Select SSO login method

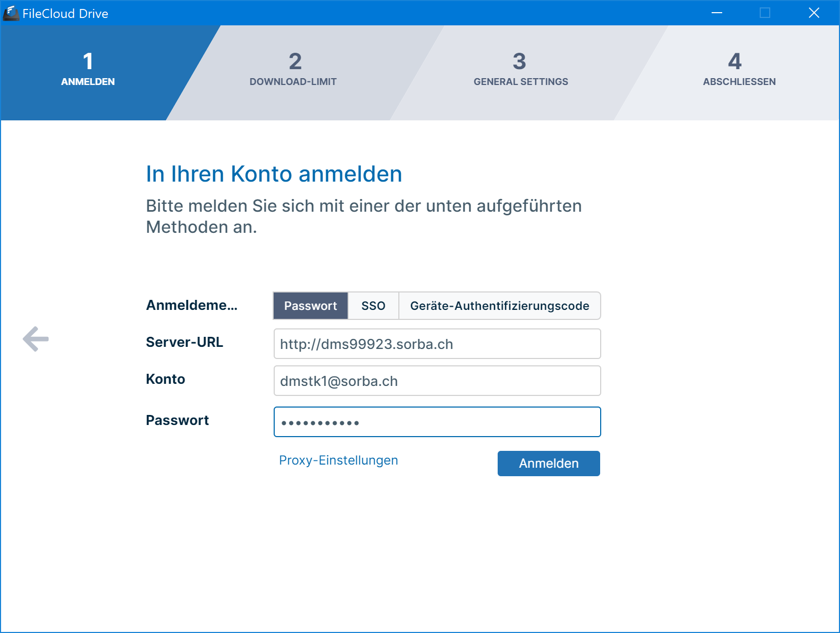pyautogui.click(x=374, y=306)
